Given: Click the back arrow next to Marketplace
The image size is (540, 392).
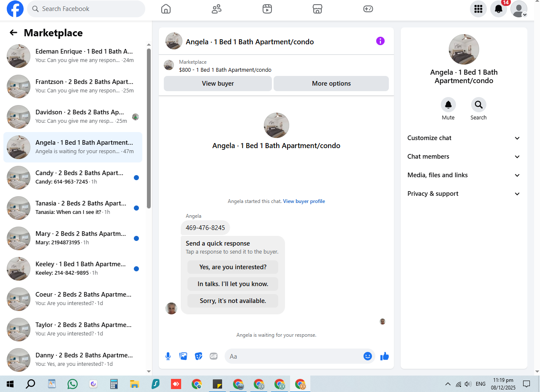Looking at the screenshot, I should (x=14, y=33).
